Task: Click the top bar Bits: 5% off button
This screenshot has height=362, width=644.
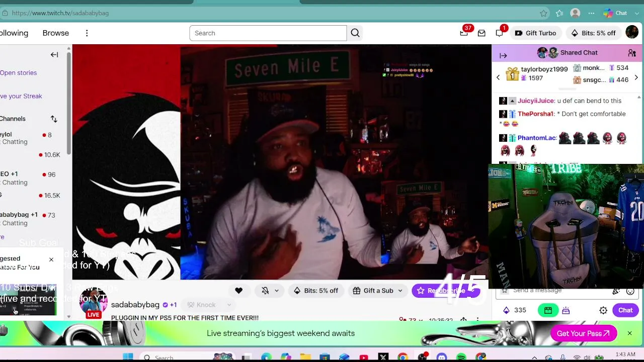Action: pos(593,33)
